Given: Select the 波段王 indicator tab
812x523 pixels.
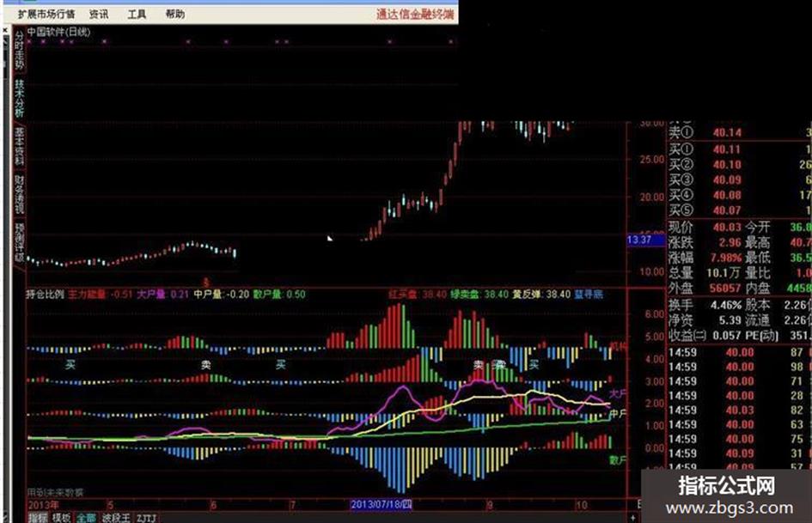Looking at the screenshot, I should (x=116, y=517).
